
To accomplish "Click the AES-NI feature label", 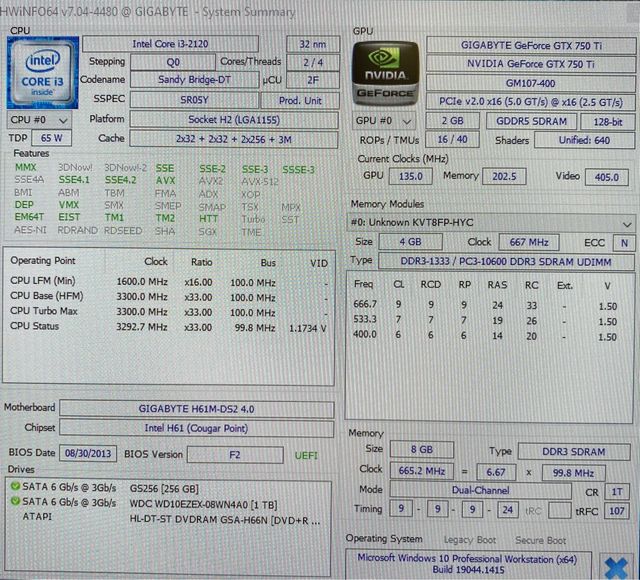I will point(30,230).
